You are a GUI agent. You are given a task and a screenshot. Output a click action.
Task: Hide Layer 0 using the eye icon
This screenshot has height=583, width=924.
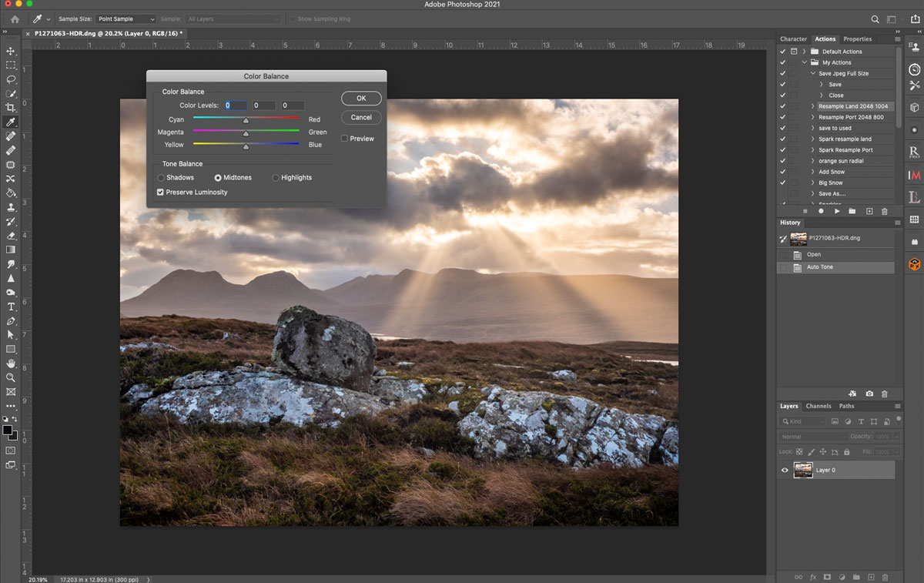(785, 470)
